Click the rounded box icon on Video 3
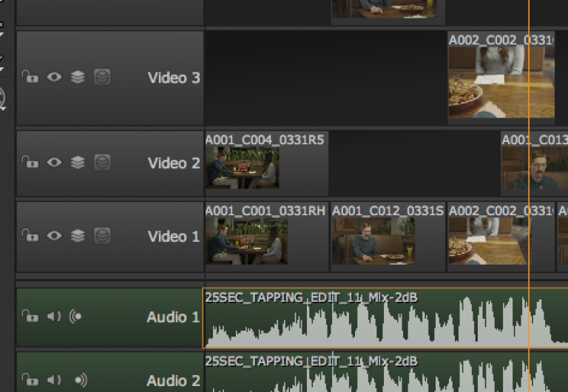The width and height of the screenshot is (568, 392). pyautogui.click(x=102, y=78)
